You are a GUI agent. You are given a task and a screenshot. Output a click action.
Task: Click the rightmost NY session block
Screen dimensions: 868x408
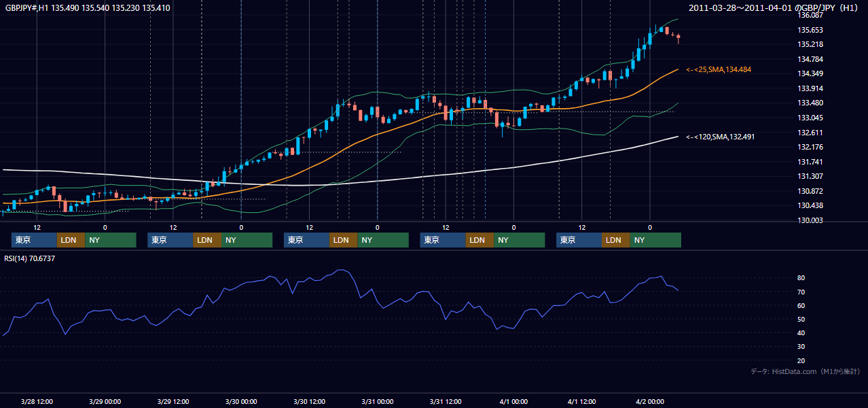(655, 240)
